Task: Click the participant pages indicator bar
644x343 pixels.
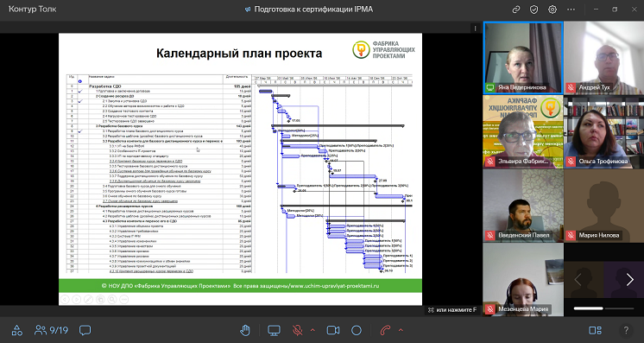Action: [x=603, y=308]
